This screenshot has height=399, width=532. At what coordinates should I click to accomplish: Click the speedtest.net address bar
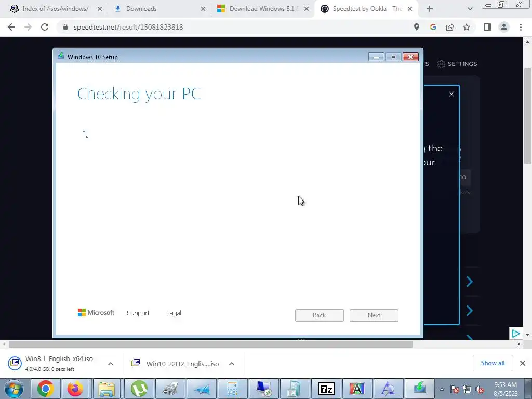tap(237, 27)
